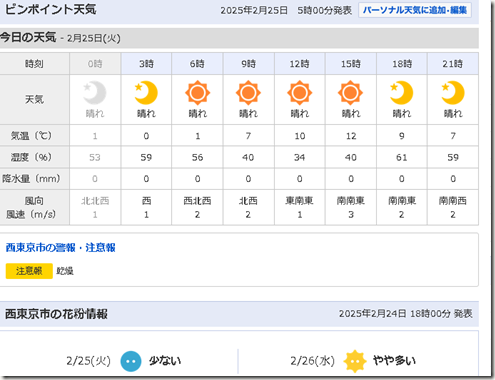
Task: Click humidity value 53 at 0時
Action: pos(95,157)
